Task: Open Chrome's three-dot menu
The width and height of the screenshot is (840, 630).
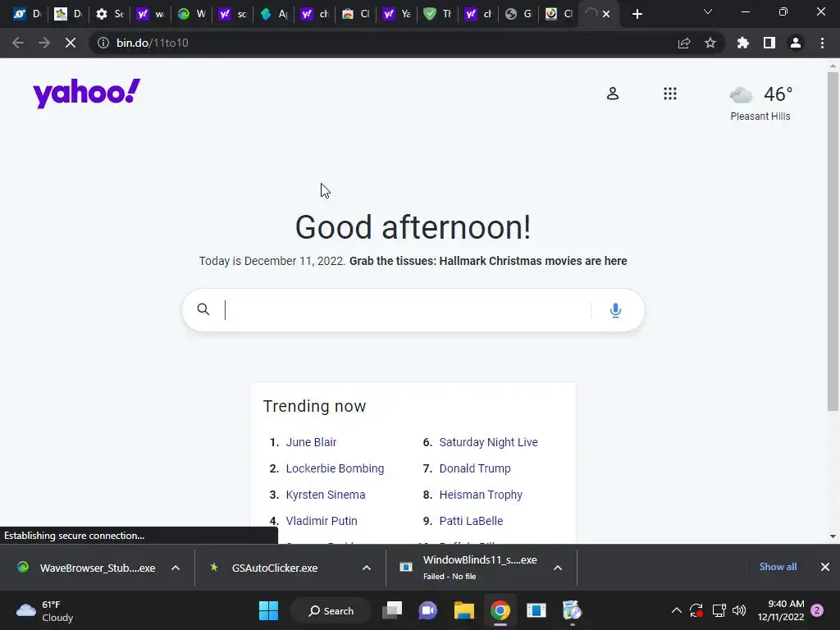Action: pyautogui.click(x=822, y=43)
